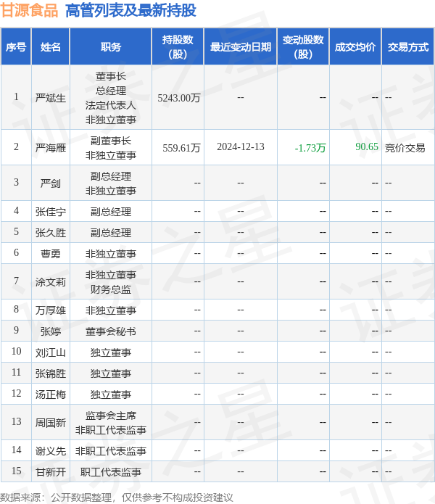Select the 职务 column header
Image resolution: width=435 pixels, height=504 pixels.
(x=111, y=47)
